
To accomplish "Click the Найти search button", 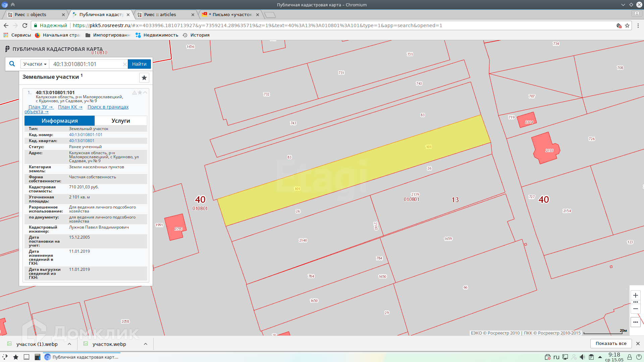I will 139,64.
